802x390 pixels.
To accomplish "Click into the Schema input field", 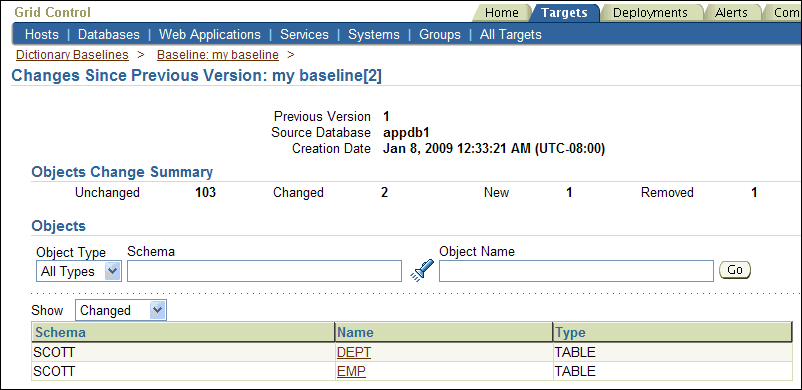I will 264,271.
